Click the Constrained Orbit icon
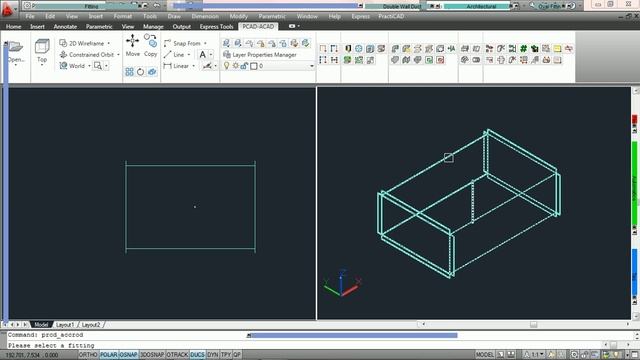The image size is (640, 360). pos(63,54)
